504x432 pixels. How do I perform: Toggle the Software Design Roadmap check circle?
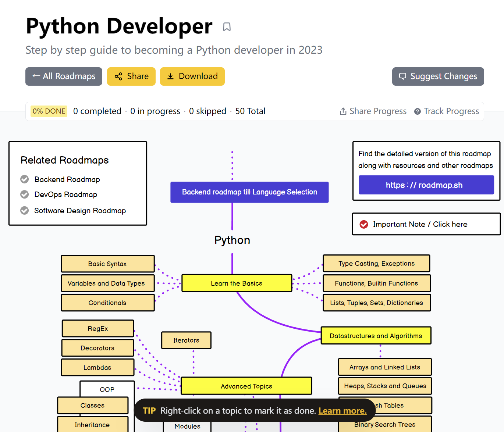[25, 211]
